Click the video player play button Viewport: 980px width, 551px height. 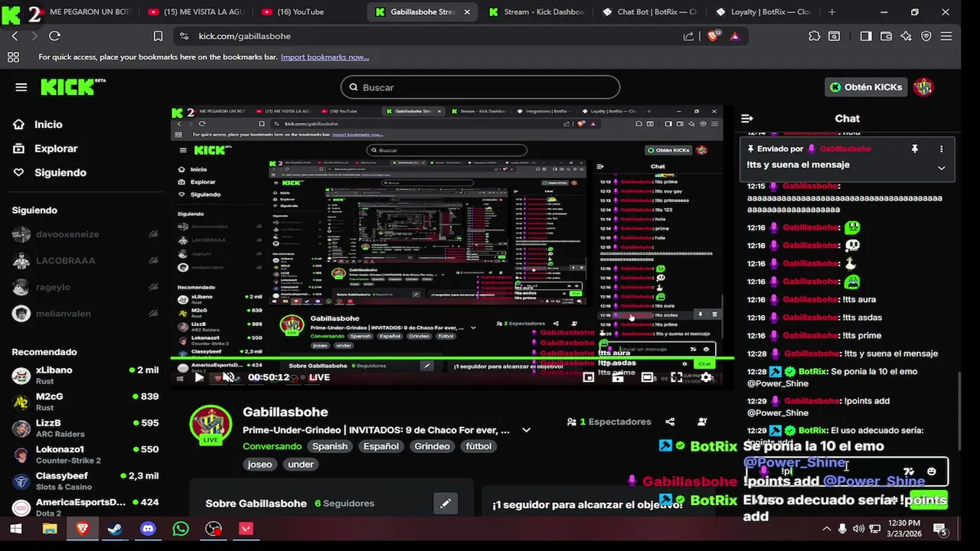pyautogui.click(x=199, y=377)
